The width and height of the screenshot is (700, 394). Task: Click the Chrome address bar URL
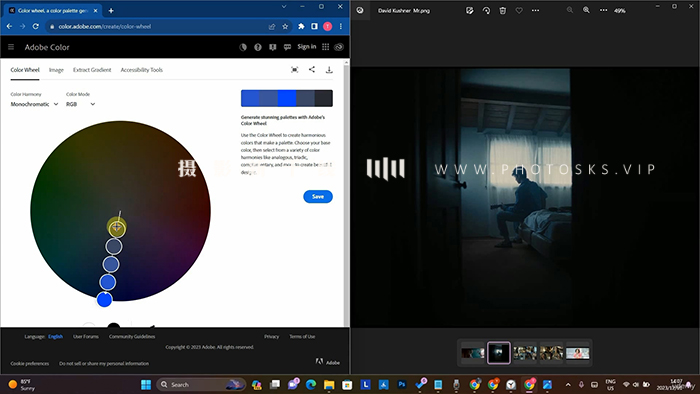click(x=105, y=26)
